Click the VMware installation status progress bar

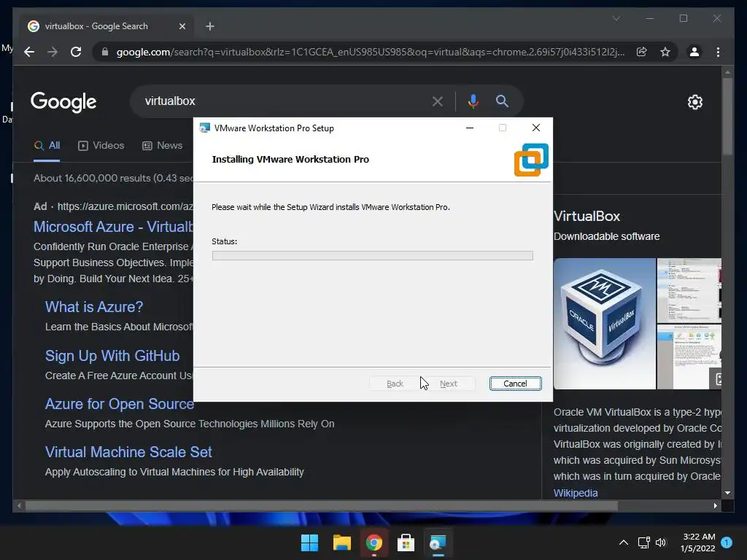tap(372, 256)
